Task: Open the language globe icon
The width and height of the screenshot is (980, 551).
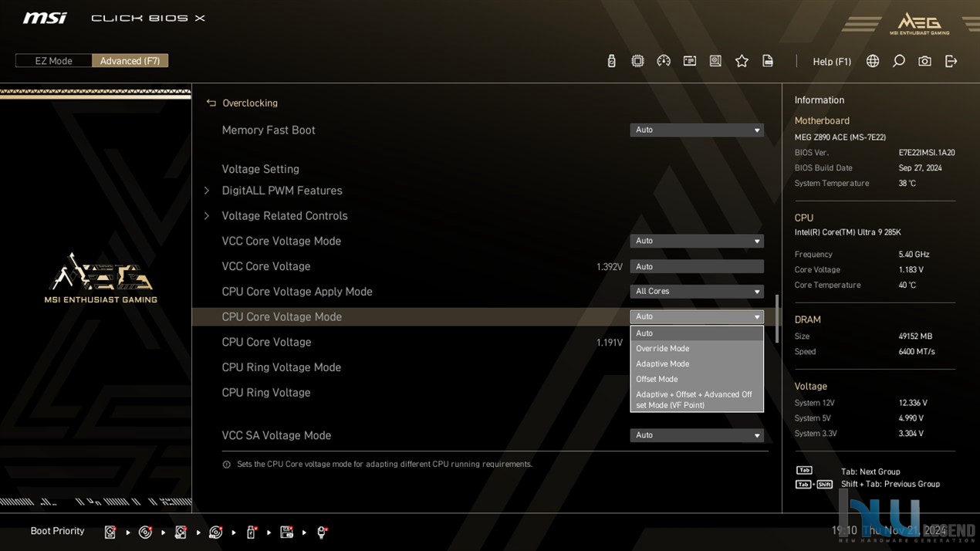Action: coord(873,61)
